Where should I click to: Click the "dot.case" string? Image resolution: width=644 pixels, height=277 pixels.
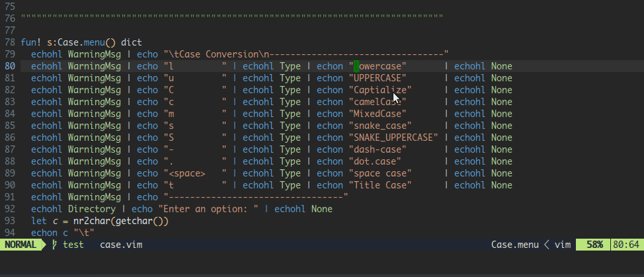pos(374,161)
